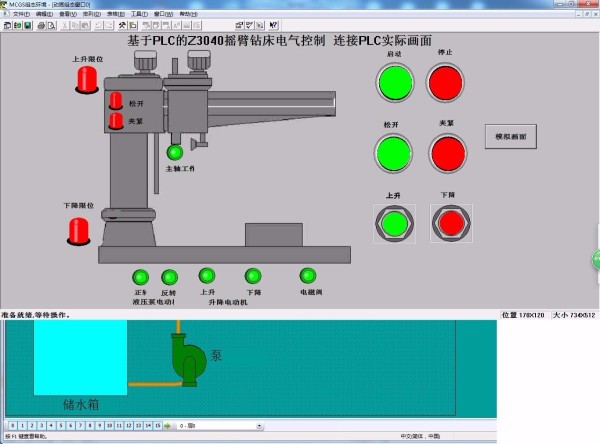Open the 文件(F) menu
Viewport: 600px width, 444px height.
click(21, 14)
